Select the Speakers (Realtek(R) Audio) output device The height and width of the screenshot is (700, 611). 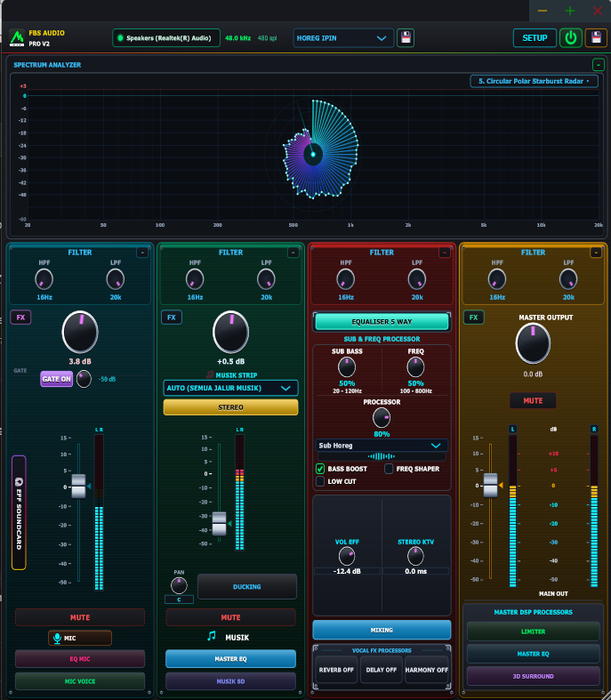166,38
